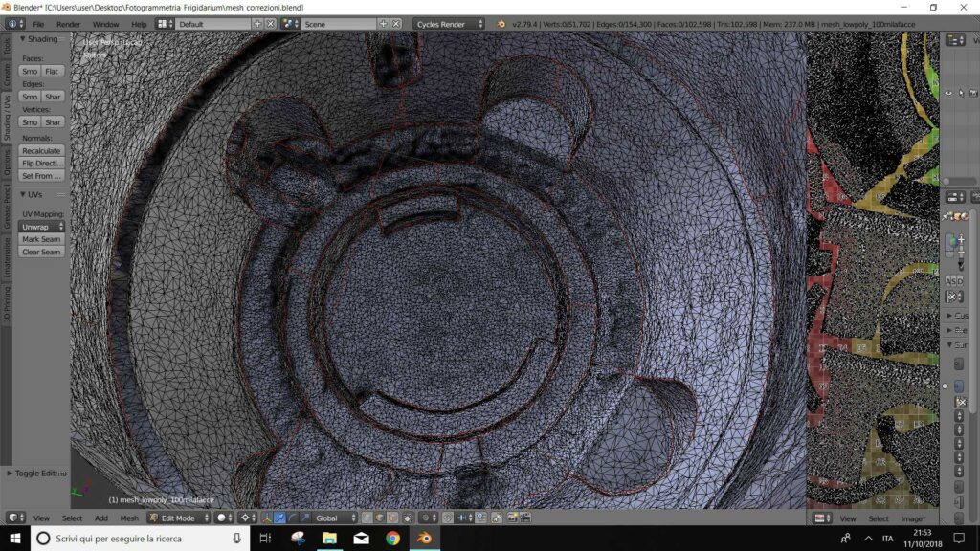
Task: Open UV editor type selector
Action: click(x=822, y=518)
